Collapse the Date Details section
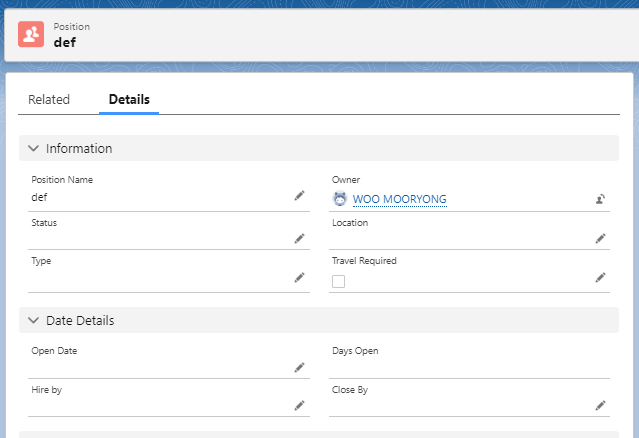The image size is (639, 438). (34, 321)
